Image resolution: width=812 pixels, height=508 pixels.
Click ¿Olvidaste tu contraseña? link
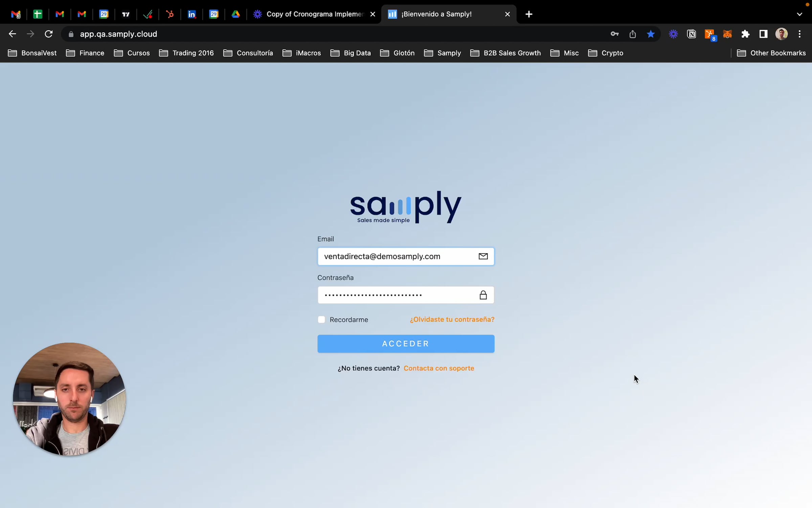pyautogui.click(x=452, y=319)
